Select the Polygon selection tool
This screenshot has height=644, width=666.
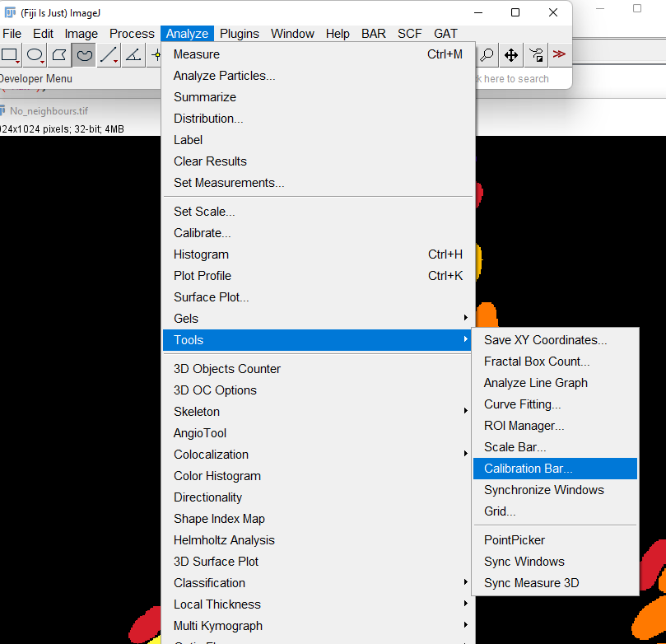59,55
